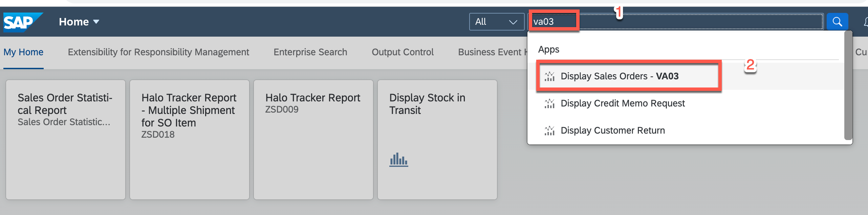Go to the Output Control tab

pyautogui.click(x=402, y=52)
